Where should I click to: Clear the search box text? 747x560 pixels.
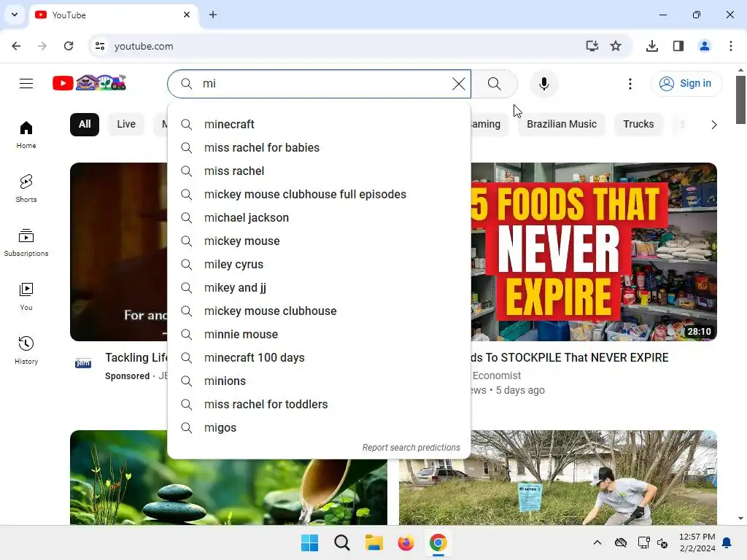click(458, 84)
